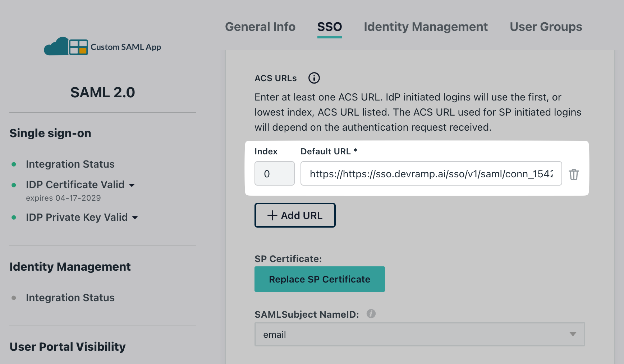Switch to the Identity Management tab
This screenshot has width=624, height=364.
click(426, 27)
